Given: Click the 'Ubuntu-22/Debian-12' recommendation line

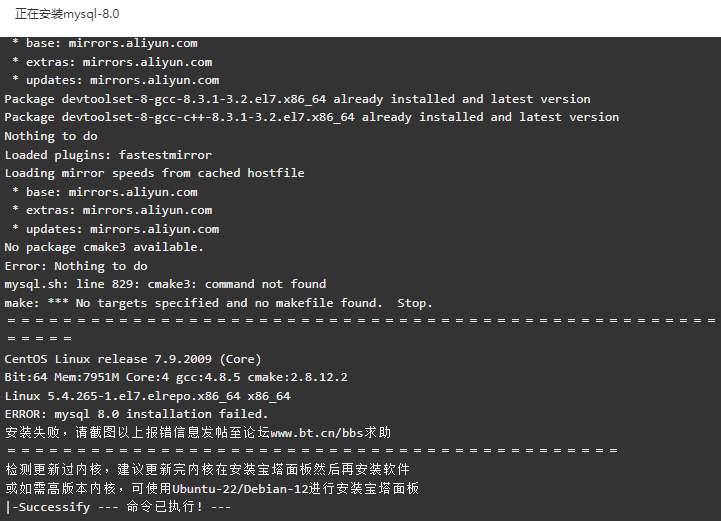Looking at the screenshot, I should coord(212,488).
